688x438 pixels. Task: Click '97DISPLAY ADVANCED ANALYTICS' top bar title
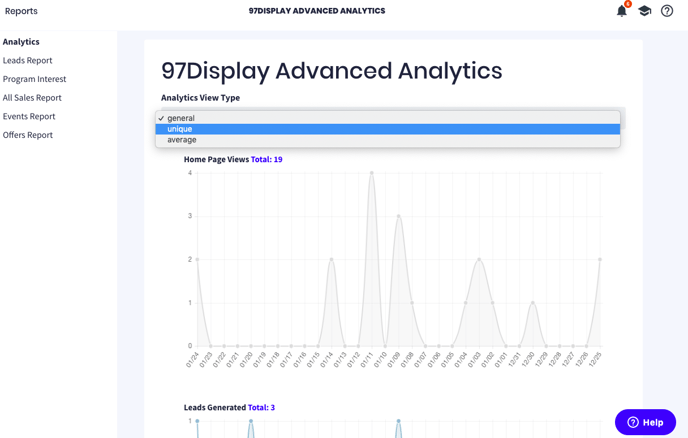[x=317, y=11]
